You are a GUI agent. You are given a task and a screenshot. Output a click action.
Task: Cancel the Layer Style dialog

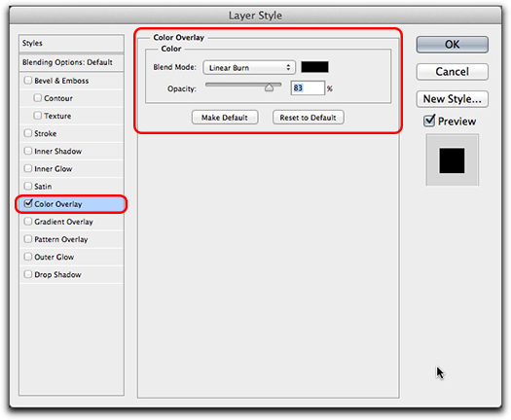pyautogui.click(x=452, y=72)
